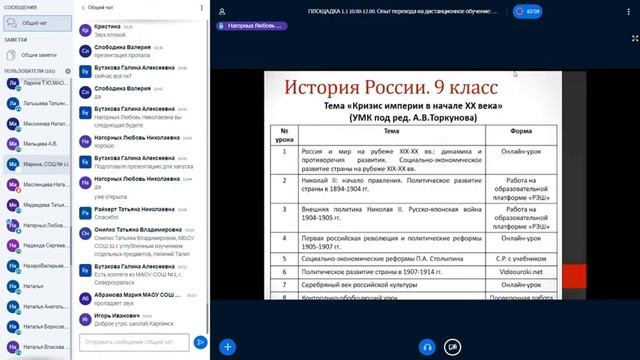Select user Латышева Татьяна in list
Image resolution: width=640 pixels, height=360 pixels.
pyautogui.click(x=37, y=104)
